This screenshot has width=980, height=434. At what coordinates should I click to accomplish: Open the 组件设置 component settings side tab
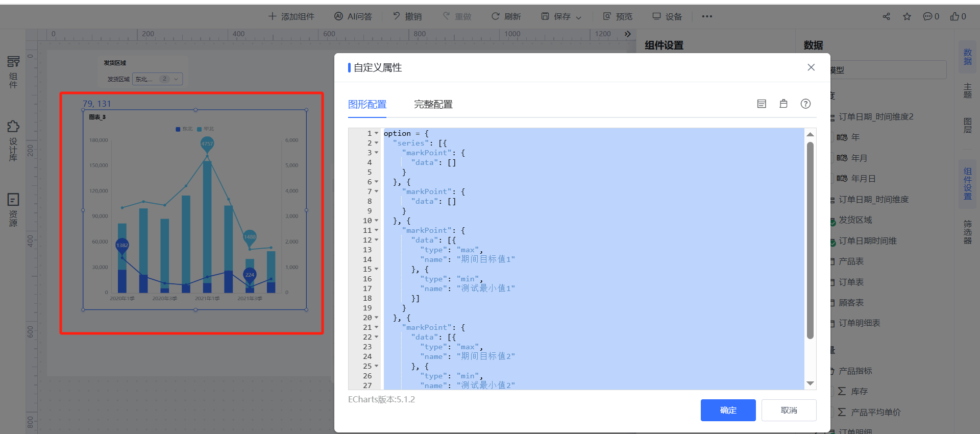[967, 184]
